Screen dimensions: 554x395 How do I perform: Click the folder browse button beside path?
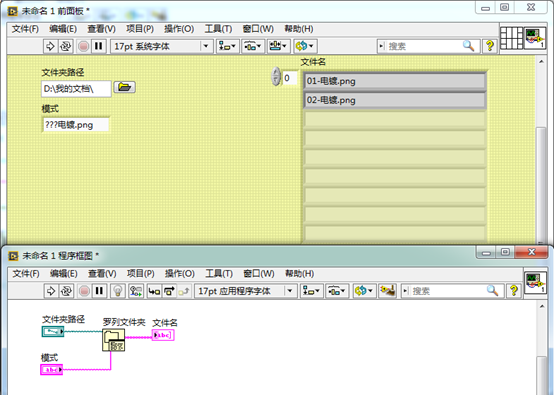click(124, 87)
